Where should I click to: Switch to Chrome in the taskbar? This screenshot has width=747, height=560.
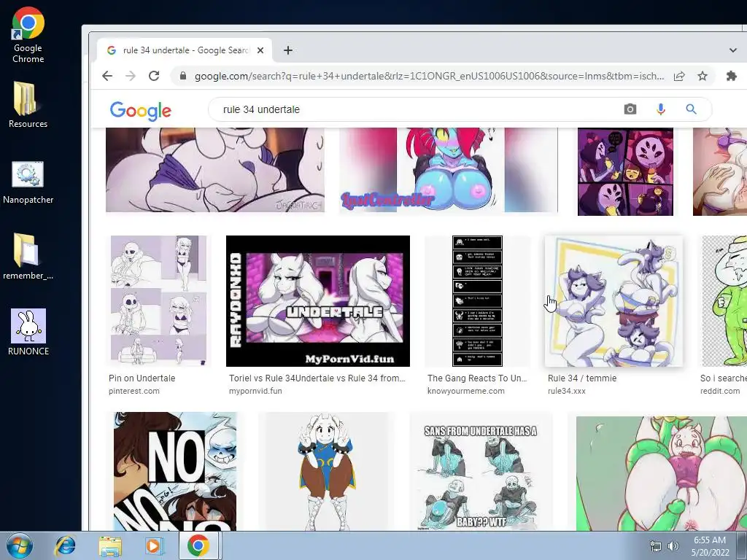pos(198,545)
